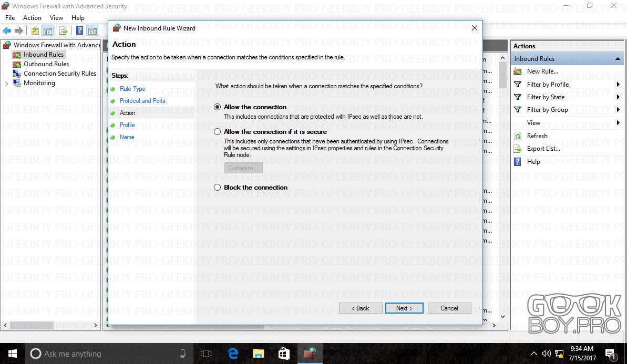Open Help via the blue question mark toolbar icon
The width and height of the screenshot is (627, 364).
(79, 31)
